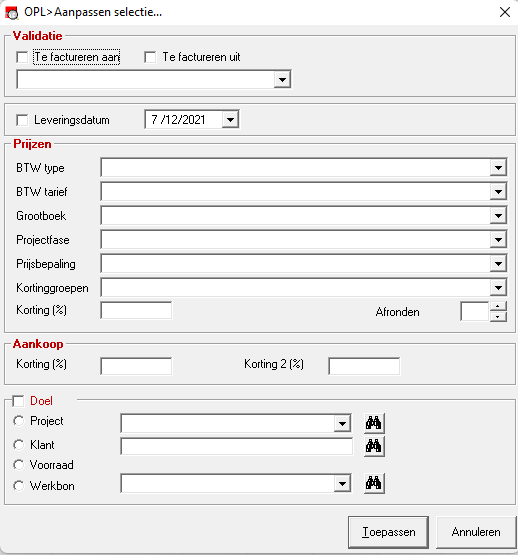The image size is (518, 555).
Task: Click the Toepassen button
Action: click(x=388, y=532)
